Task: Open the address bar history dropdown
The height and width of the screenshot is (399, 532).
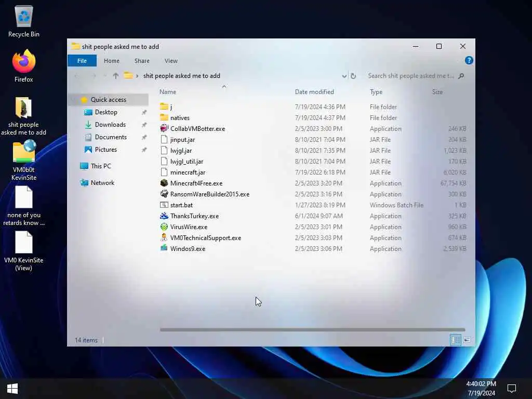Action: click(x=344, y=76)
